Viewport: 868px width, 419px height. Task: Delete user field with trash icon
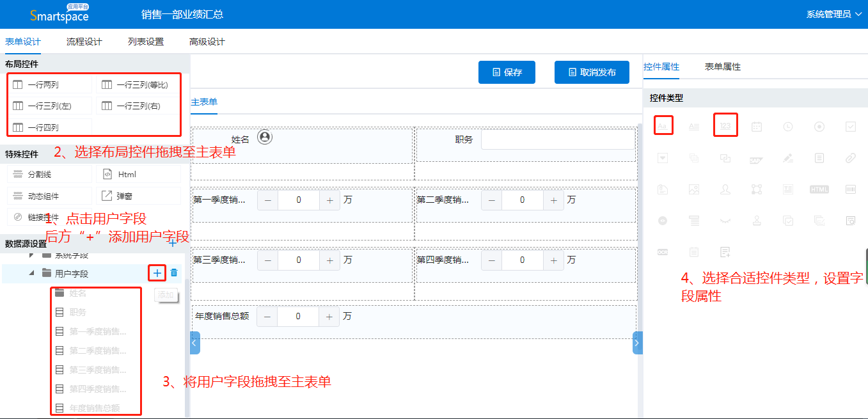(x=174, y=273)
